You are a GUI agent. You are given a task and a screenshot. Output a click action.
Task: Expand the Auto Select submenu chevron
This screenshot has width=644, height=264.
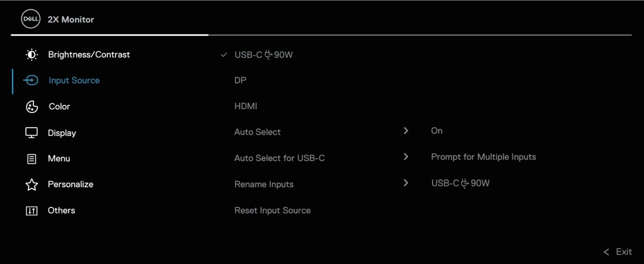click(405, 131)
